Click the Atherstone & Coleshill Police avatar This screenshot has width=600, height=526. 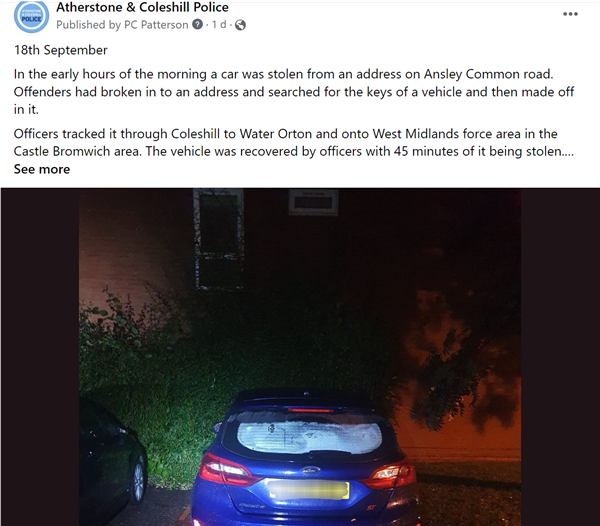point(31,16)
